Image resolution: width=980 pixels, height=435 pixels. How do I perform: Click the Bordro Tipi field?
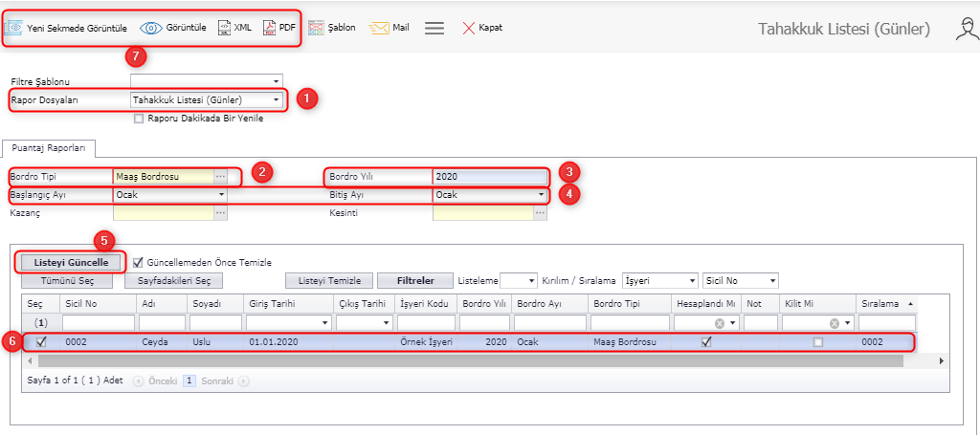tap(164, 177)
